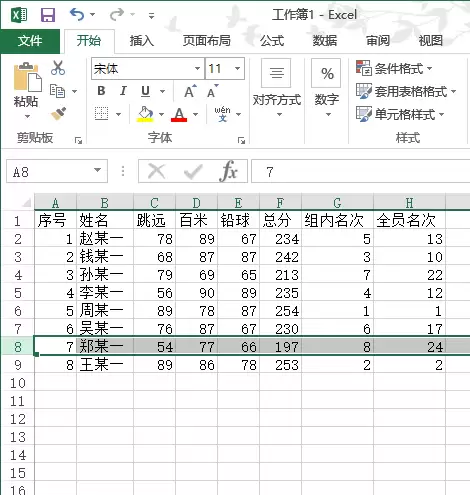Apply cell borders with the borders icon
Screen dimensions: 470x495
coord(101,114)
